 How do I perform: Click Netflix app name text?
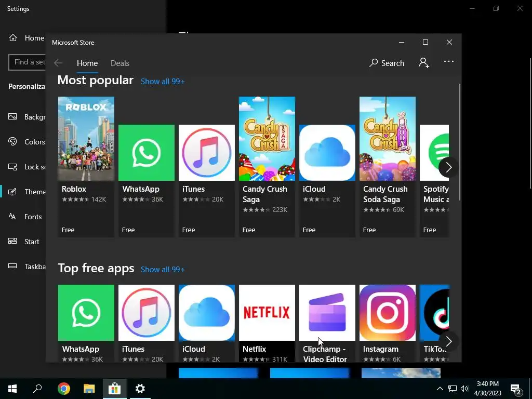coord(254,349)
